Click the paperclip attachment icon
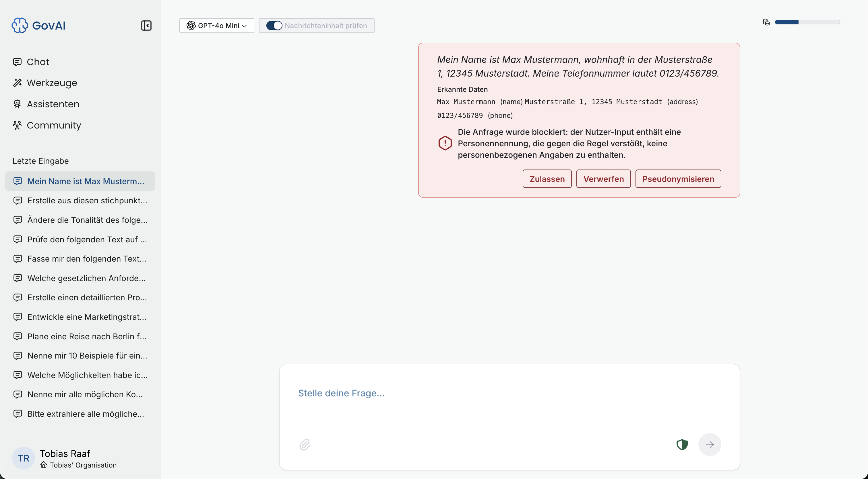Screen dimensions: 868x479 click(305, 444)
